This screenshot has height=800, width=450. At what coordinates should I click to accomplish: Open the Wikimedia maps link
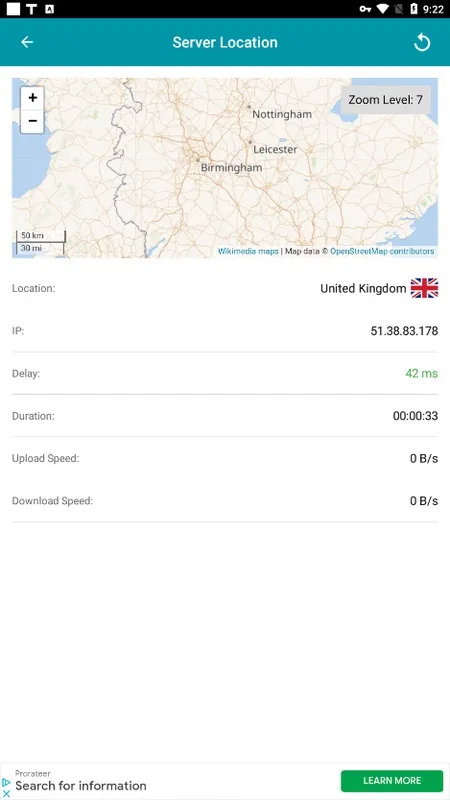pyautogui.click(x=248, y=252)
